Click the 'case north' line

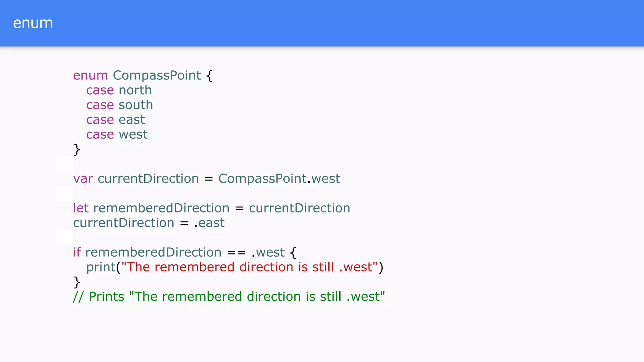click(x=119, y=90)
